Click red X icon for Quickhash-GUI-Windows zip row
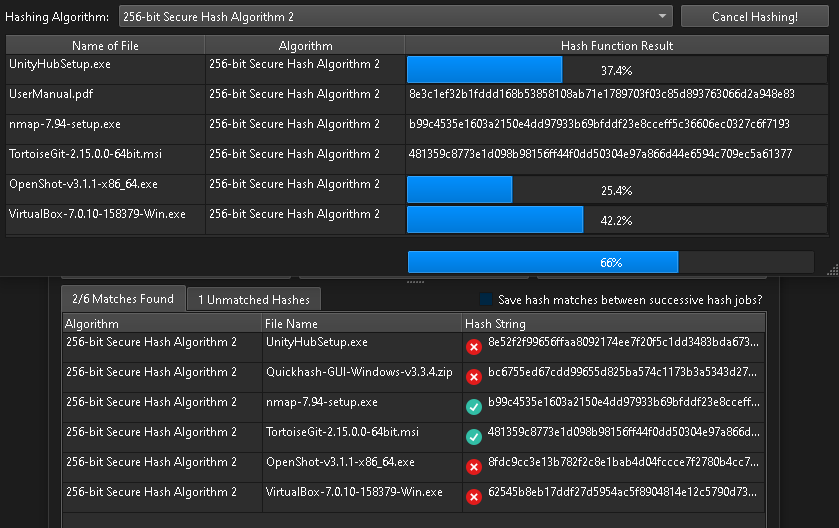Screen dimensions: 839x528 pos(474,377)
